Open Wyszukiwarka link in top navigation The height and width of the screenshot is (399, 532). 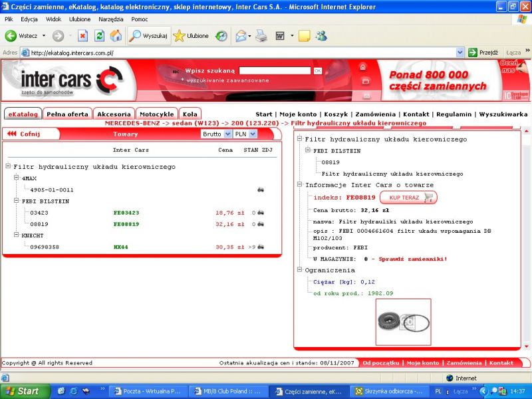pos(503,114)
